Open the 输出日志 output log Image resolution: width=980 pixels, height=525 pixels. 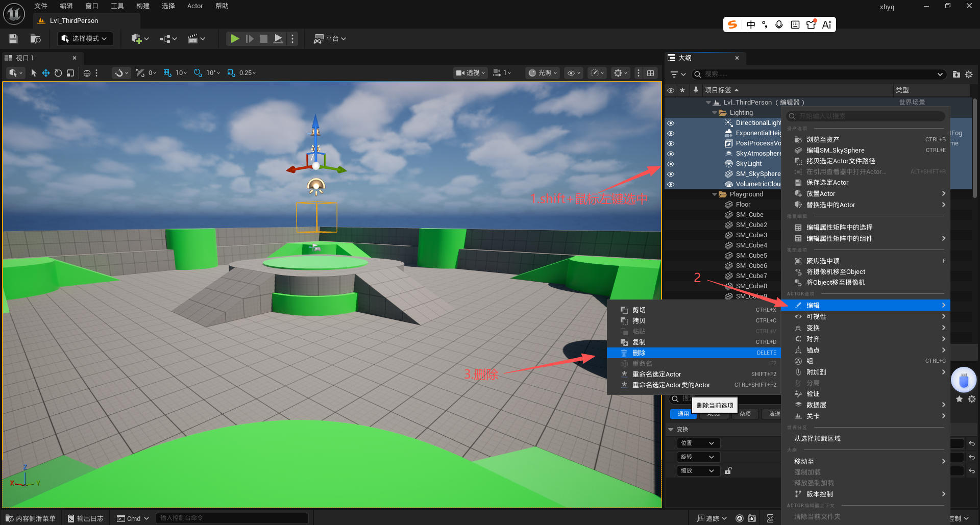point(86,518)
